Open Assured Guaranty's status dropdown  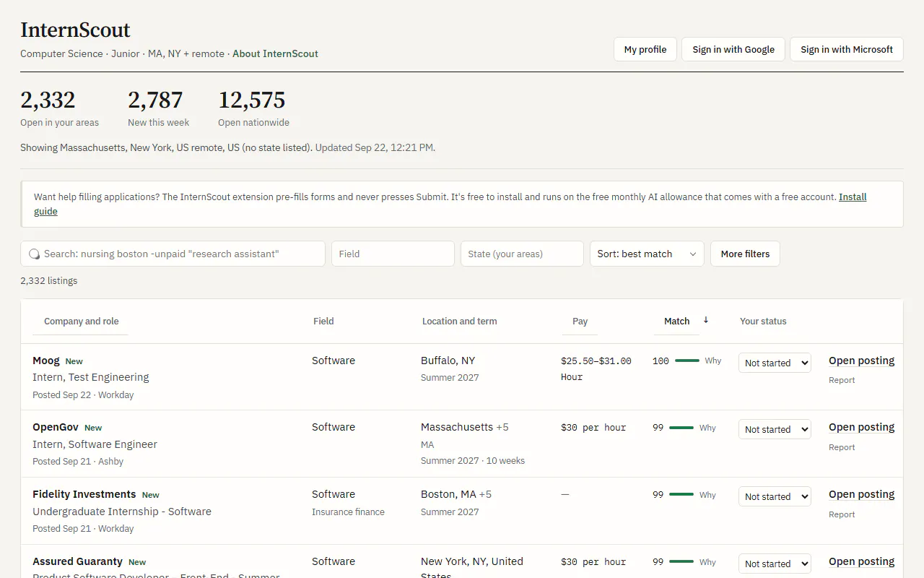[x=775, y=564]
